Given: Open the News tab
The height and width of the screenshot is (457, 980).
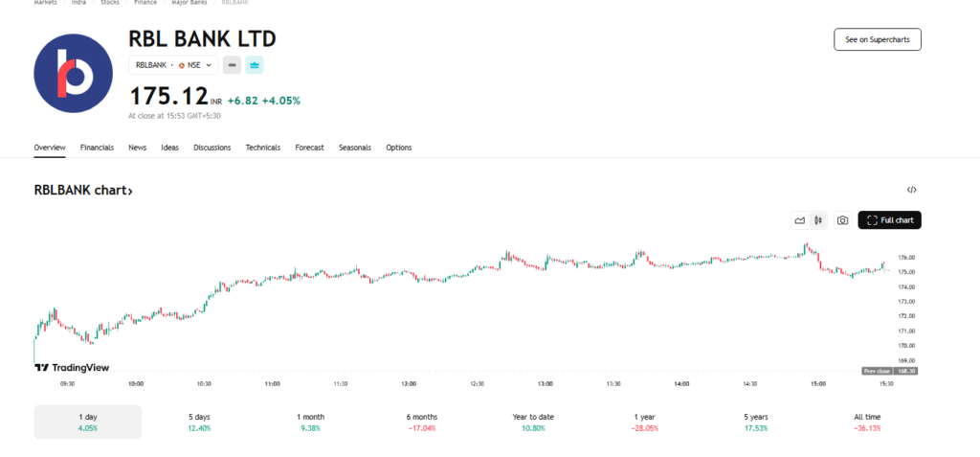Looking at the screenshot, I should pyautogui.click(x=138, y=148).
